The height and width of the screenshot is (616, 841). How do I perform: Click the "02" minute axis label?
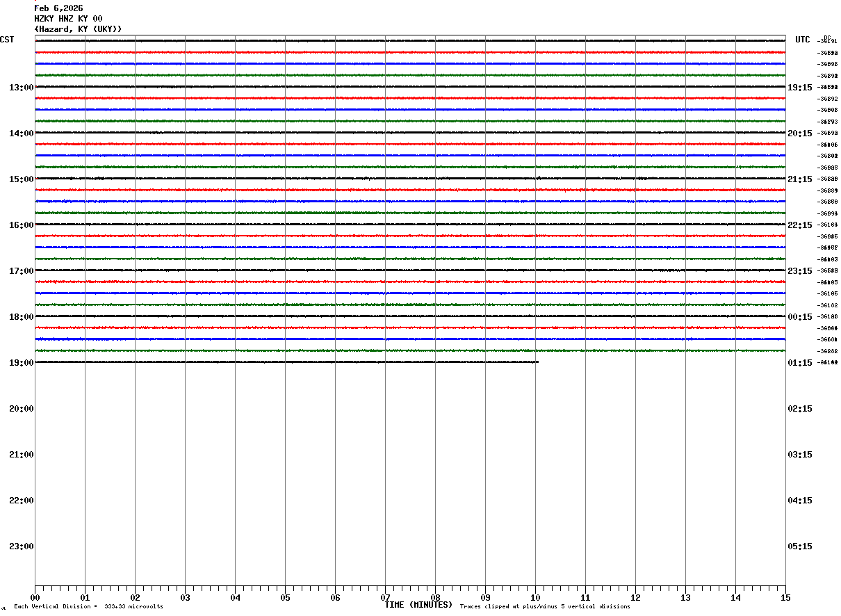135,598
